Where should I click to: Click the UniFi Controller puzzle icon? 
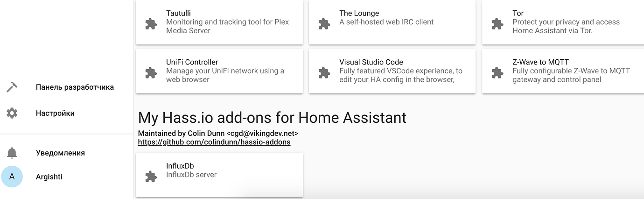click(x=151, y=72)
